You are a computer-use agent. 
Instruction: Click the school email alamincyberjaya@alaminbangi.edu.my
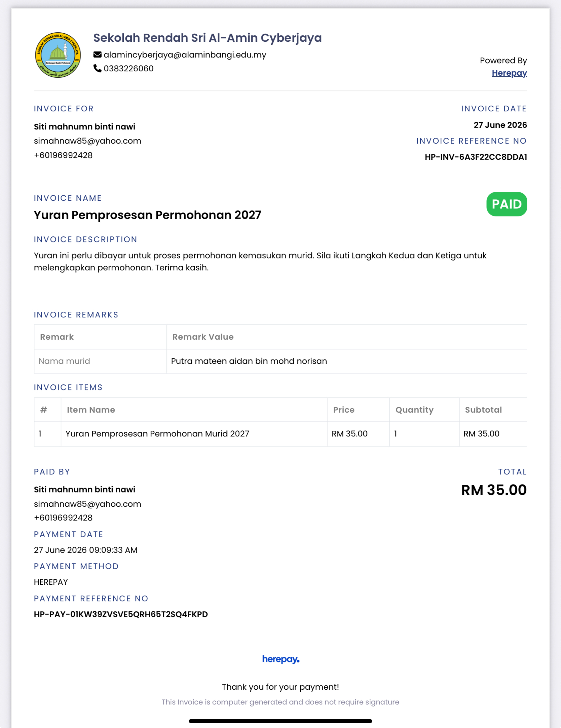[185, 55]
